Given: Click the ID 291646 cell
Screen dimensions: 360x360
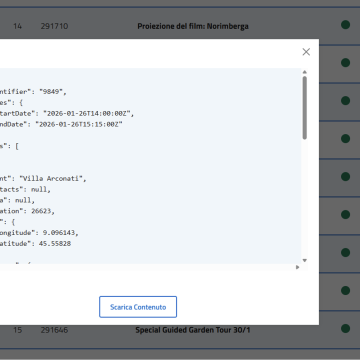Looking at the screenshot, I should click(x=54, y=330).
